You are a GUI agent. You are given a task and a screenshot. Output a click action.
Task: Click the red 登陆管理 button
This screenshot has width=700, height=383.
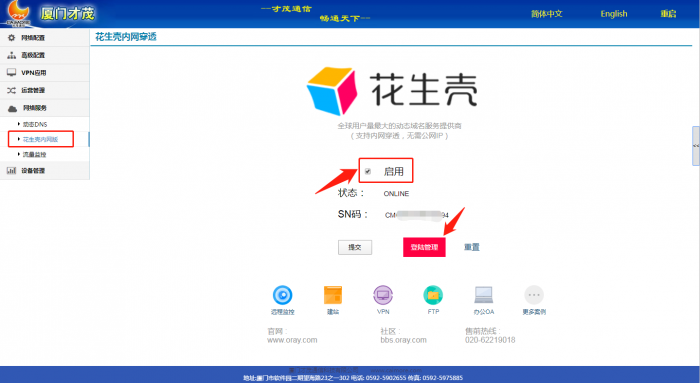point(424,247)
